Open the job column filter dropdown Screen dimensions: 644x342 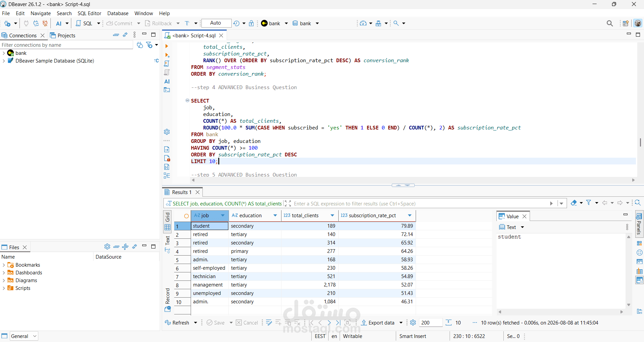[223, 216]
